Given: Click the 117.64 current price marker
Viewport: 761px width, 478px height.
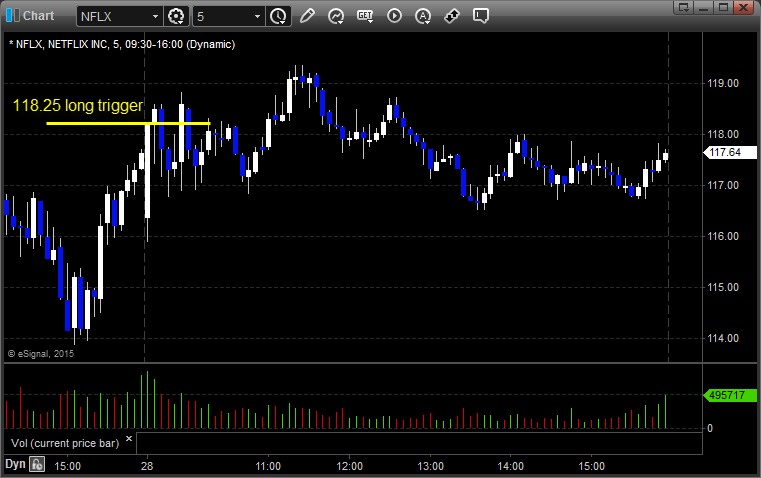Looking at the screenshot, I should pos(730,152).
